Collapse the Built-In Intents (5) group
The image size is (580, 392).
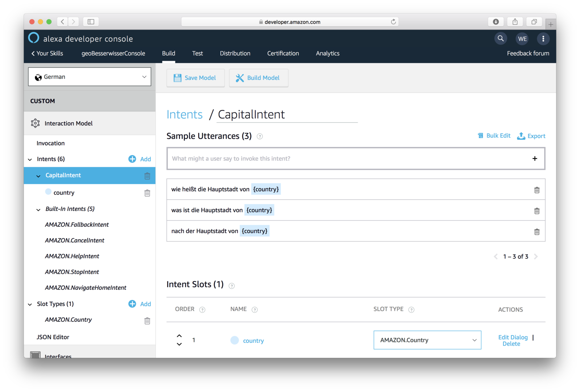[38, 210]
